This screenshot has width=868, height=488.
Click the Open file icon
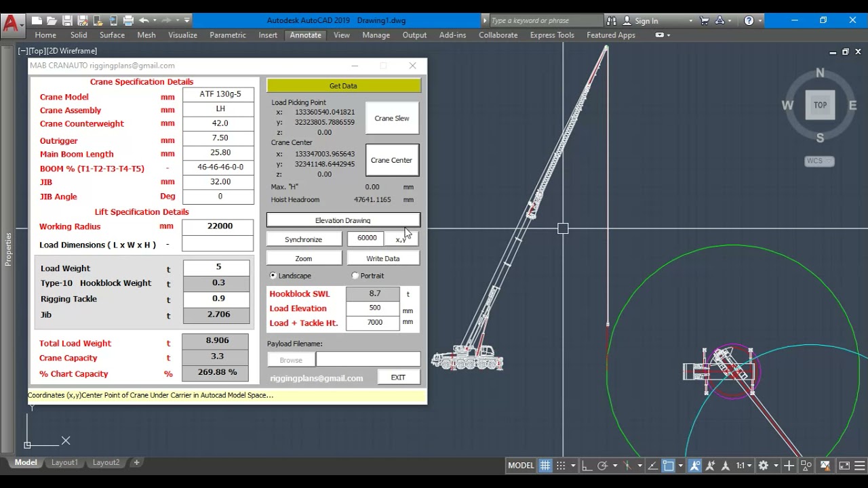point(52,20)
